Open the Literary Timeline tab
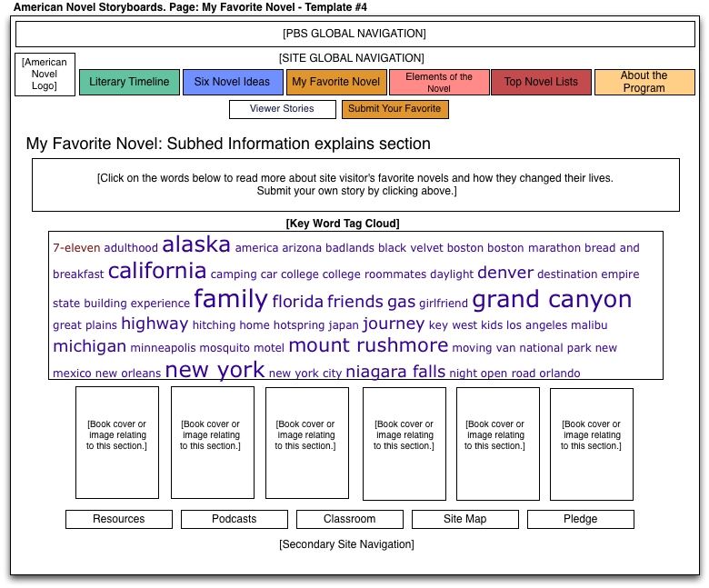Screen dimensions: 709x588 click(x=129, y=82)
